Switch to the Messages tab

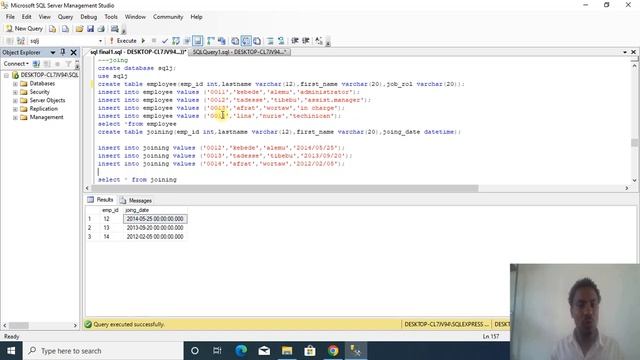(136, 200)
